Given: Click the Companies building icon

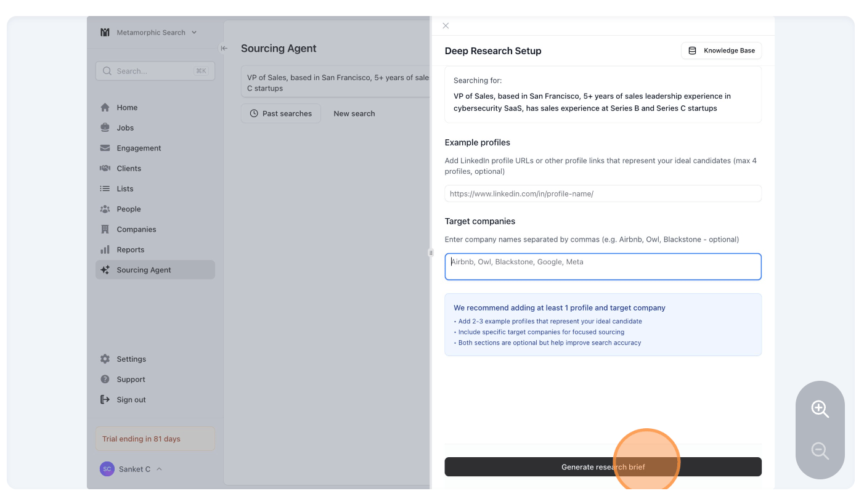Looking at the screenshot, I should 105,229.
